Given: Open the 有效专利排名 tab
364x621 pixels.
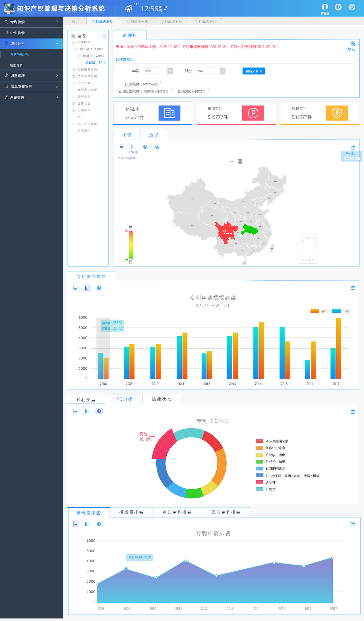Looking at the screenshot, I should [x=177, y=512].
